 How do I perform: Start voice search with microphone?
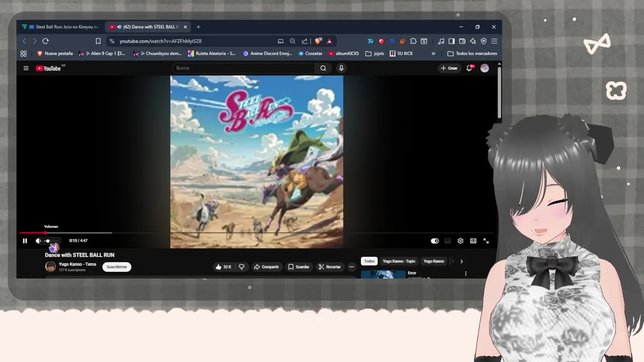pyautogui.click(x=341, y=68)
